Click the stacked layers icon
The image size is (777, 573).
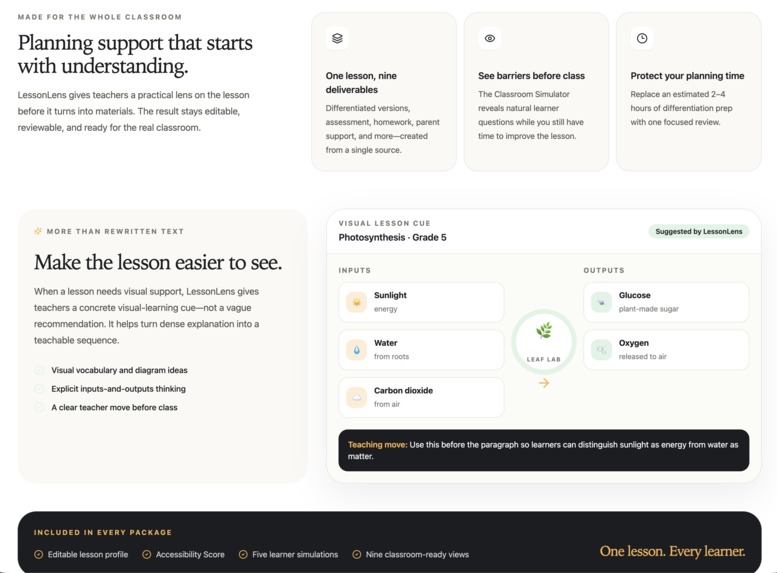pos(337,38)
